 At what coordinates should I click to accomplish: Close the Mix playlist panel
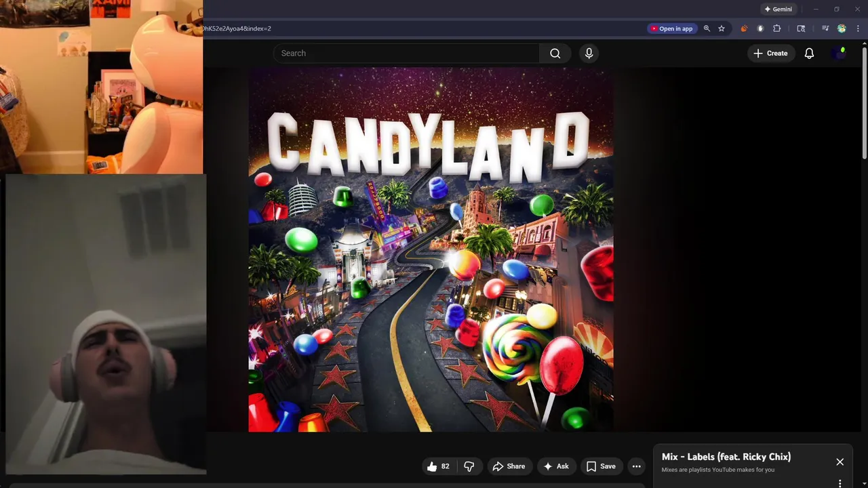(840, 462)
